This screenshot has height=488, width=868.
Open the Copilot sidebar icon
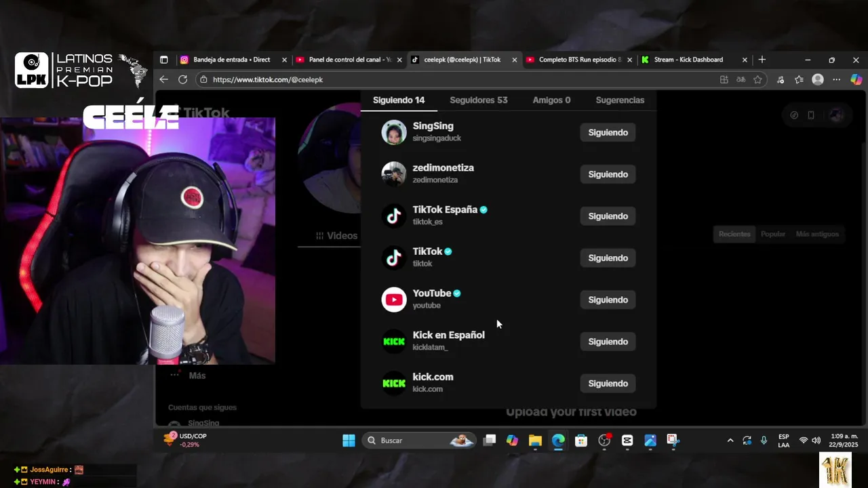coord(856,79)
